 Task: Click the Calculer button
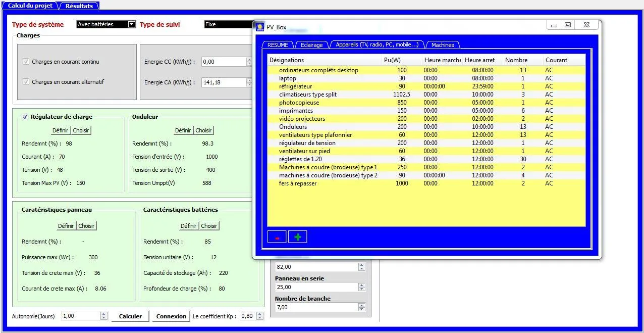point(130,316)
